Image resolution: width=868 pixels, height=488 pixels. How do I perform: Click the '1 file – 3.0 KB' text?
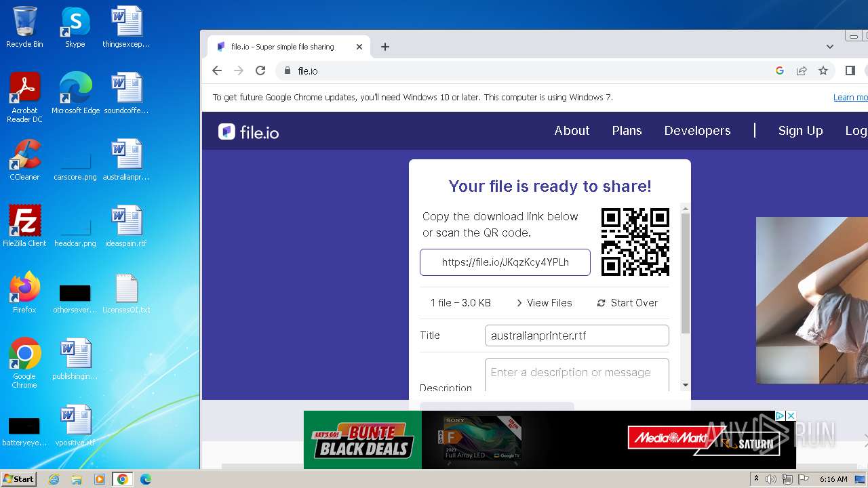(x=460, y=303)
